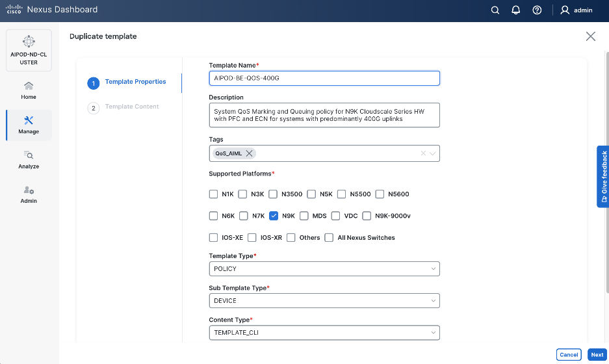Go to Home in sidebar
The height and width of the screenshot is (364, 609).
click(29, 90)
